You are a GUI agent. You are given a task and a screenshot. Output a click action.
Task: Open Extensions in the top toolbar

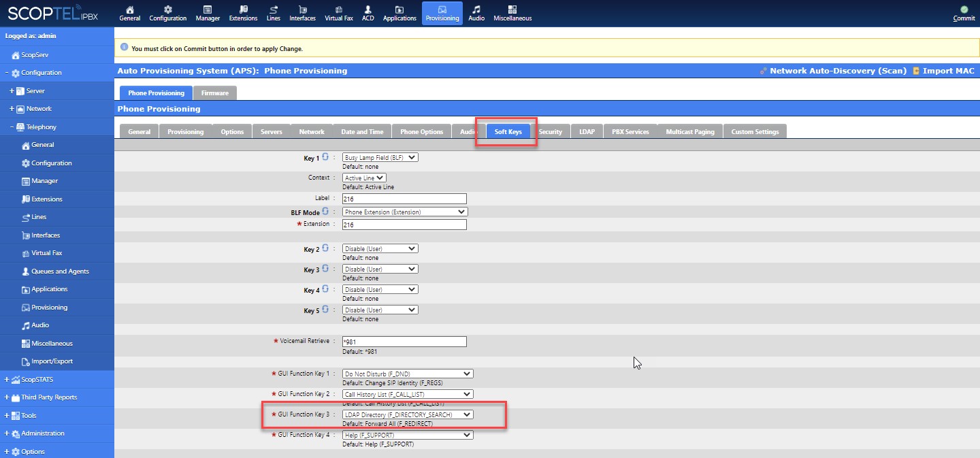click(243, 13)
